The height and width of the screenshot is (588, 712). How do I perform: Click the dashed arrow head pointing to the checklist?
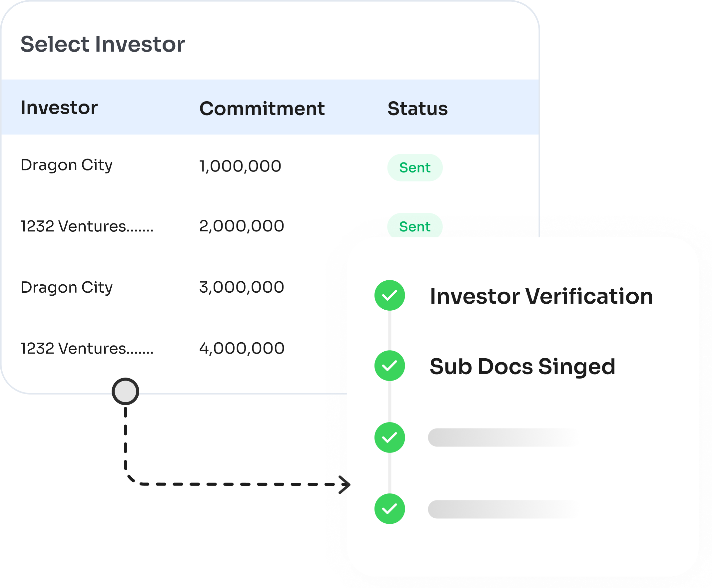pyautogui.click(x=344, y=484)
